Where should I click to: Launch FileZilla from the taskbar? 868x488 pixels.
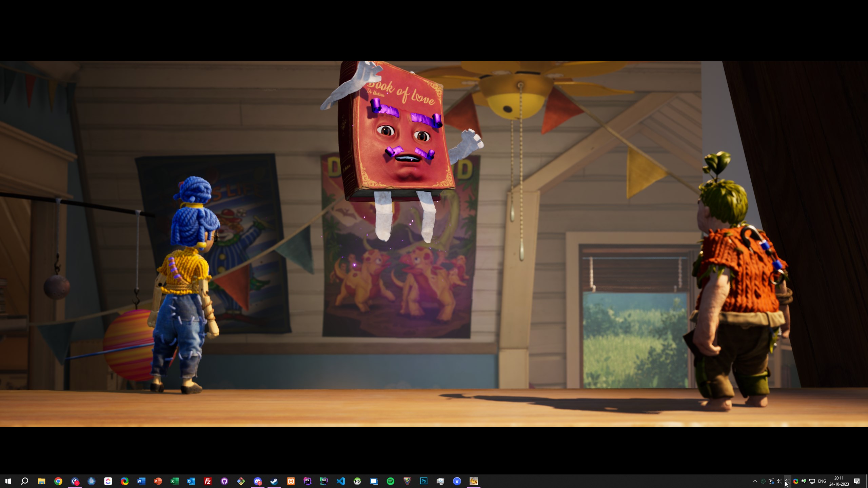208,481
